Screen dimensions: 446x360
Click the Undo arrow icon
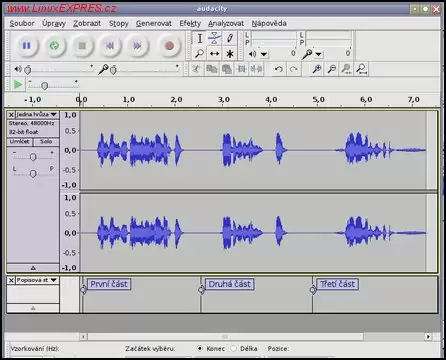coord(279,69)
